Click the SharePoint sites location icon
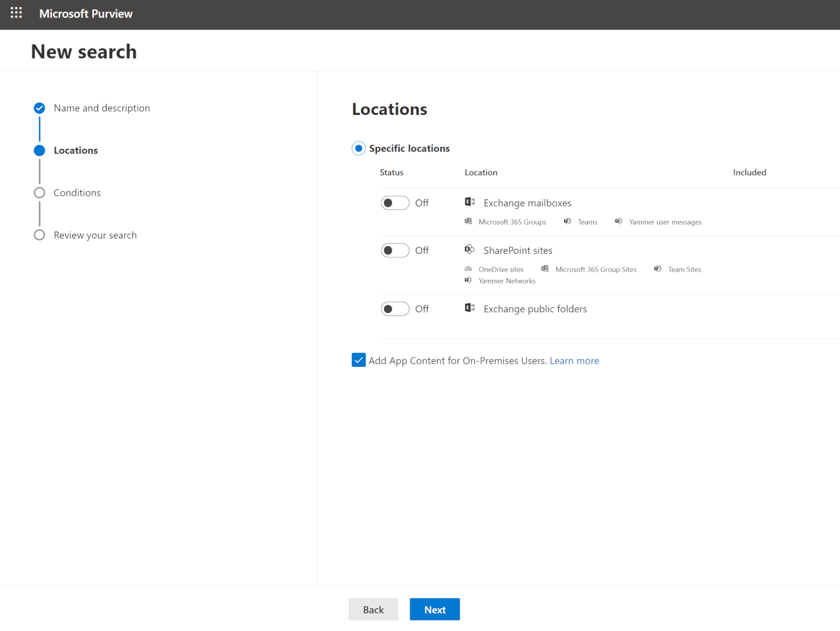 tap(470, 249)
